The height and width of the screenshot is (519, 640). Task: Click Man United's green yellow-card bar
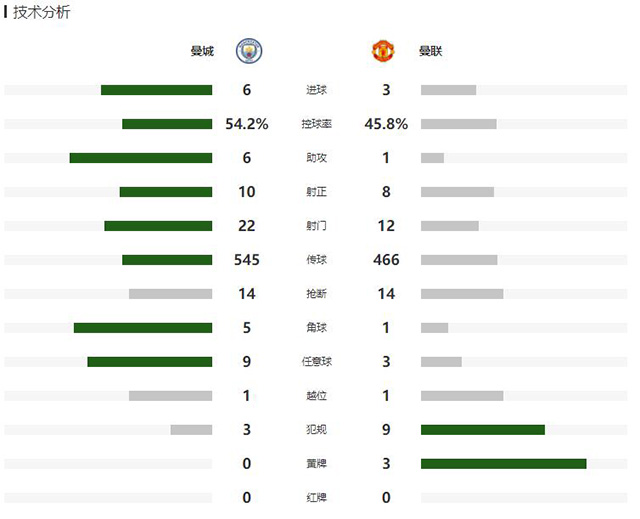[x=503, y=463]
